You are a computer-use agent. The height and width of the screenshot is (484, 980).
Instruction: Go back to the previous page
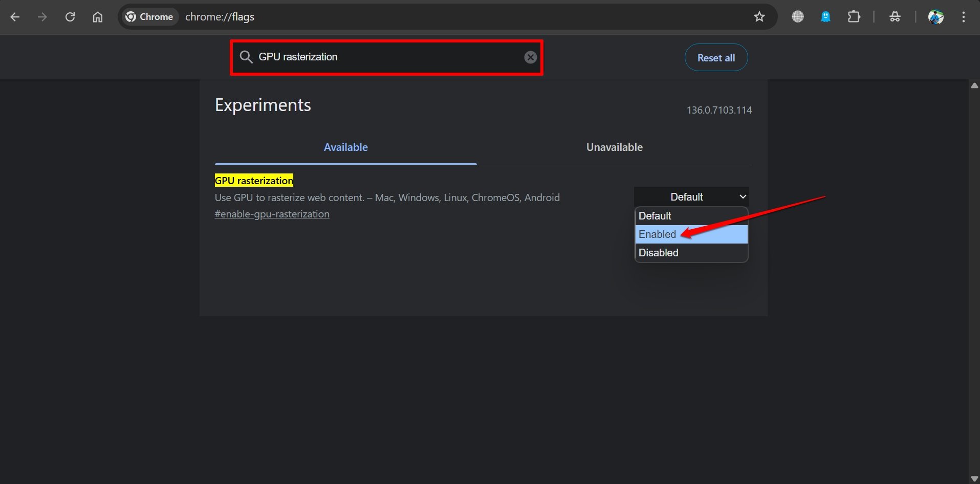click(x=15, y=17)
